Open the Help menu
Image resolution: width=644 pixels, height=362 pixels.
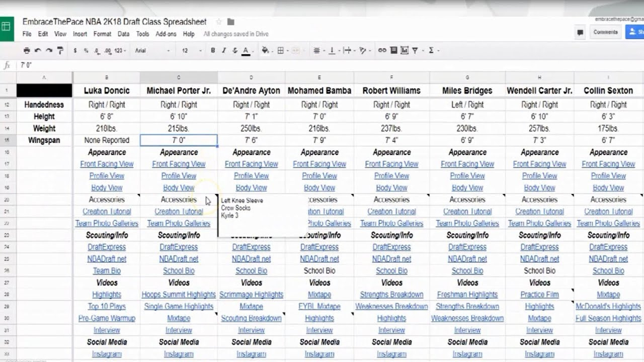click(189, 34)
